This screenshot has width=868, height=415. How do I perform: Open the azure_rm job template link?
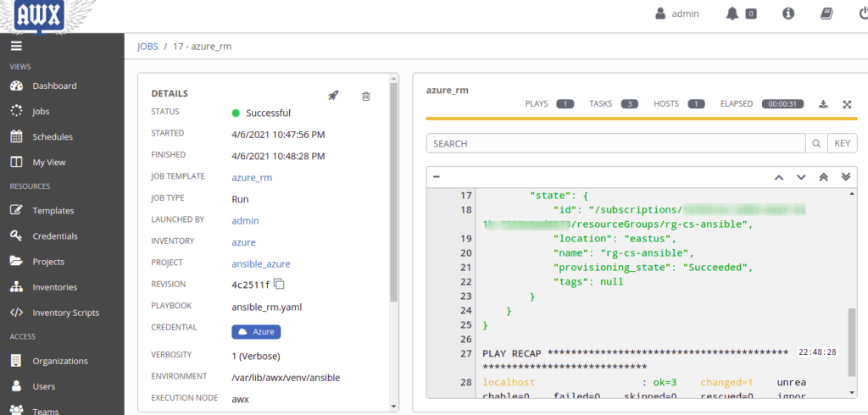(252, 178)
